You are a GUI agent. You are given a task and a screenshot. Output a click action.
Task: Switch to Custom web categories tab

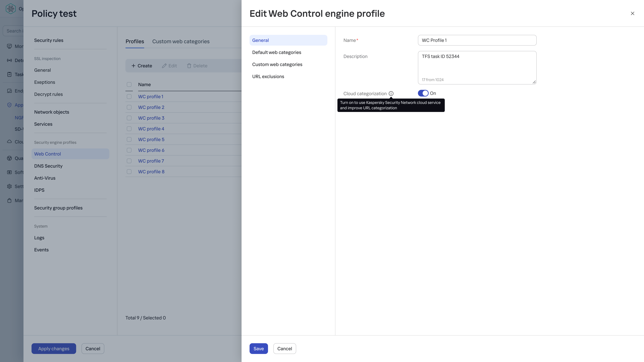[x=181, y=41]
